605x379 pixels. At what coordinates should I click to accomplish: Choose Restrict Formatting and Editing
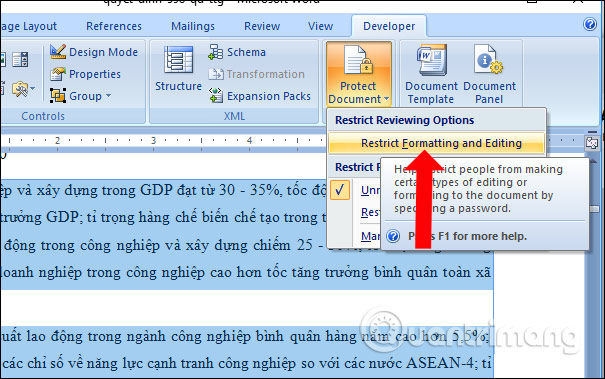[x=436, y=143]
